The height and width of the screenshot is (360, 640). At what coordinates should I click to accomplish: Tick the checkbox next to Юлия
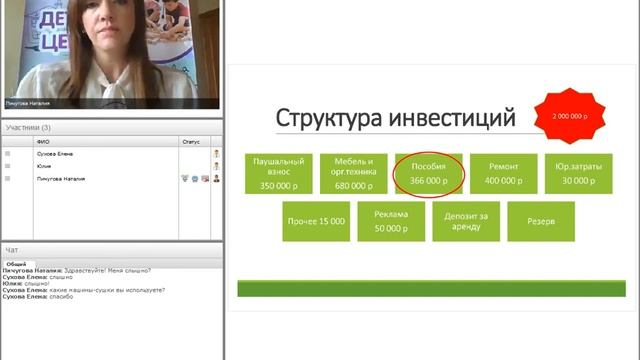pyautogui.click(x=7, y=166)
